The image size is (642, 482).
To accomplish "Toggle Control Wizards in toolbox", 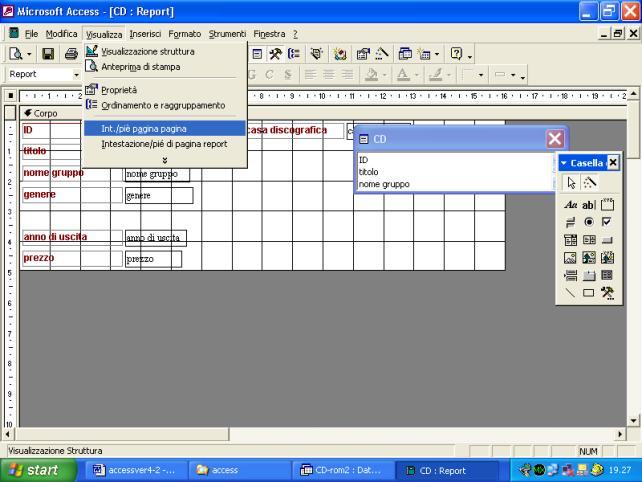I will tap(589, 183).
